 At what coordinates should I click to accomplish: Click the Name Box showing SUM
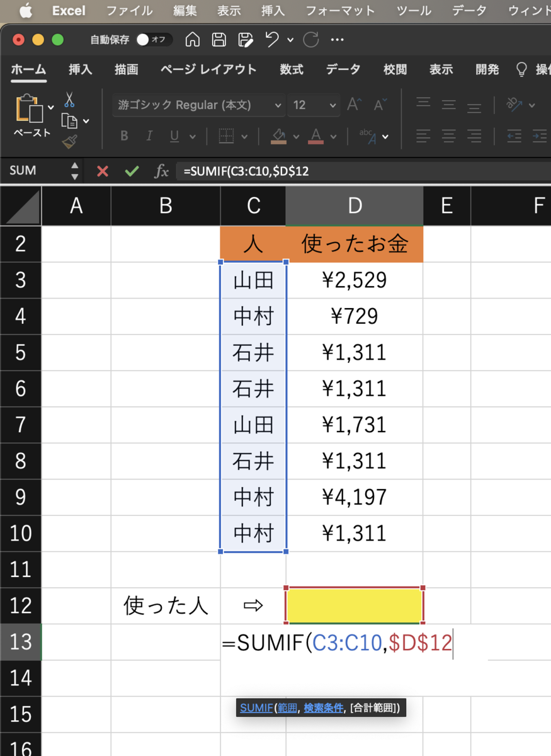click(35, 171)
